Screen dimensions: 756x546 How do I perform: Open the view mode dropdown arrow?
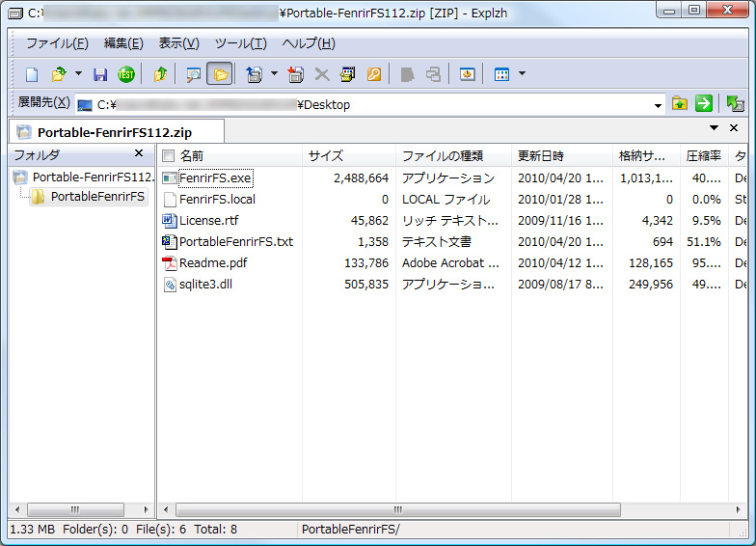click(522, 74)
